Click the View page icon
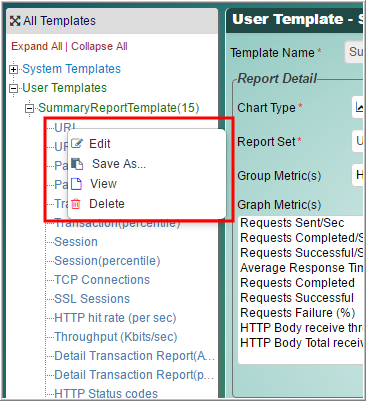The image size is (366, 401). pos(76,184)
